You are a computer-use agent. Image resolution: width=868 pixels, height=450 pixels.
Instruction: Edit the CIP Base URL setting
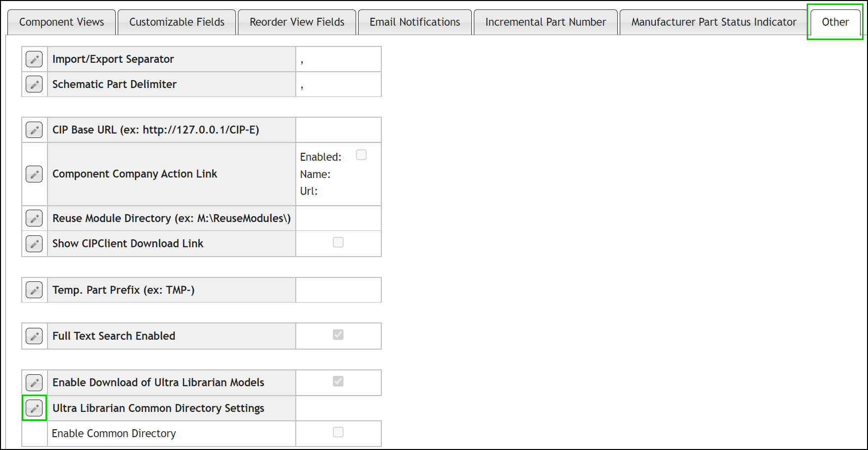34,130
